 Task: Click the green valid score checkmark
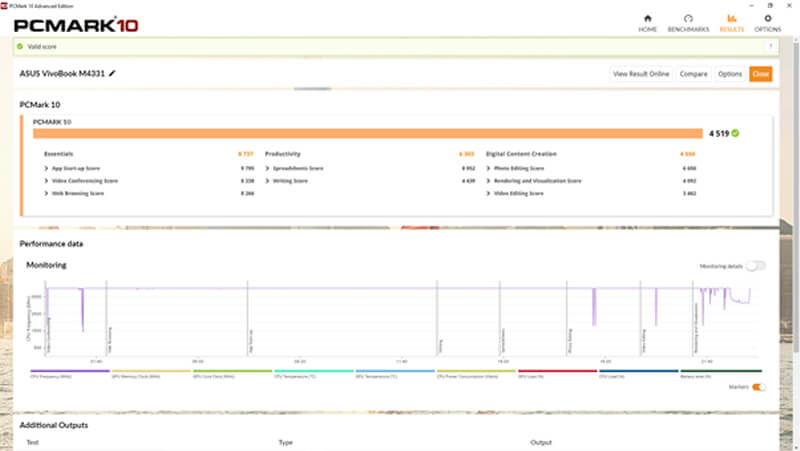(x=20, y=46)
